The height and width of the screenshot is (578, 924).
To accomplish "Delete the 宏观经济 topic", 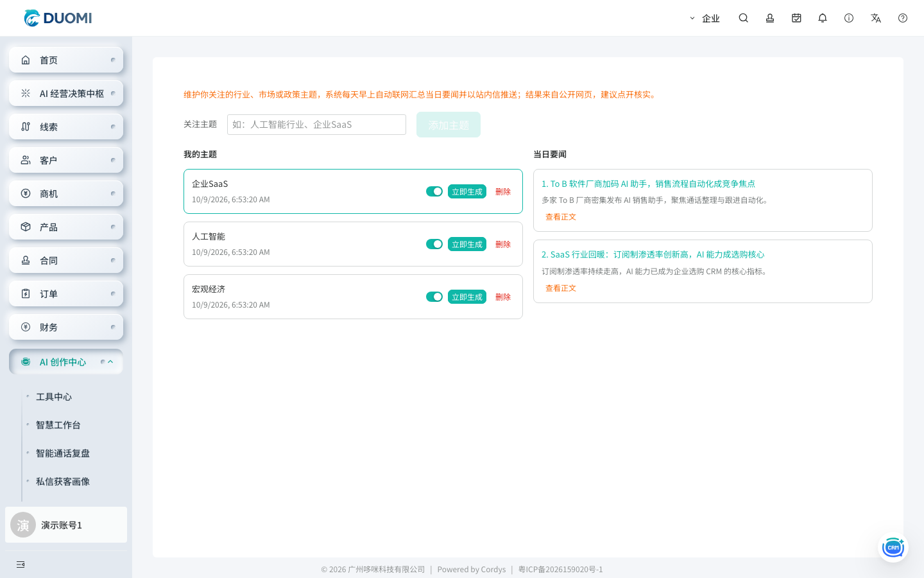I will point(503,297).
